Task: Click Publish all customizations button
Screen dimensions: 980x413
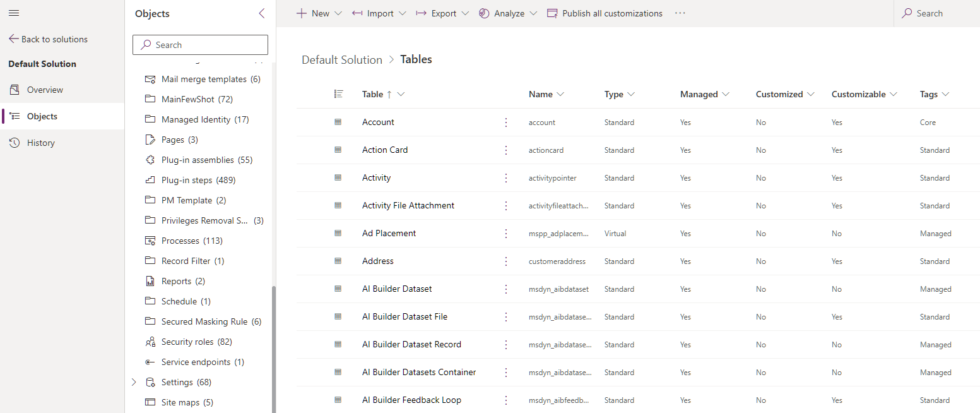Action: point(605,13)
